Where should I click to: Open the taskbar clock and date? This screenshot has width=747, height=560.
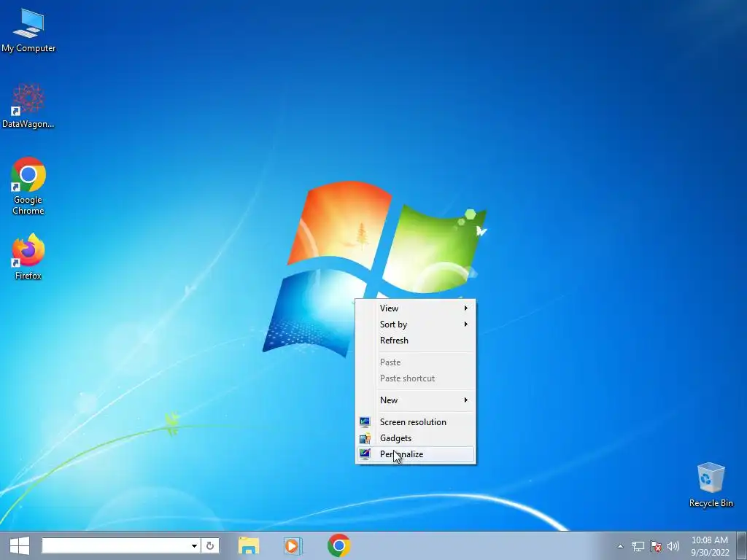(x=710, y=546)
